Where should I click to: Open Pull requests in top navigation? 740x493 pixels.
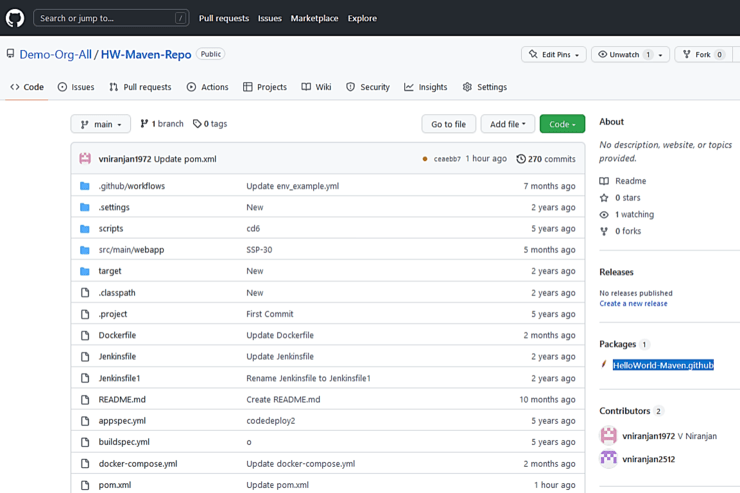point(224,18)
